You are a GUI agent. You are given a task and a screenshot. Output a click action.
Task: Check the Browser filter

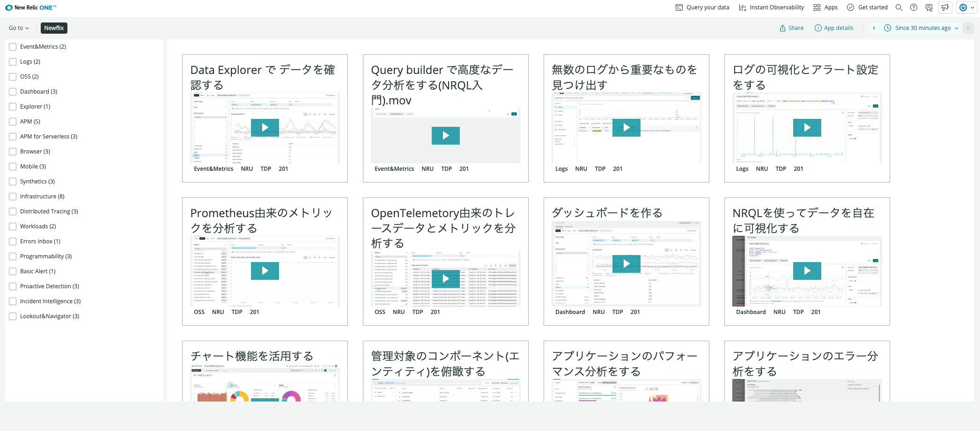(13, 152)
